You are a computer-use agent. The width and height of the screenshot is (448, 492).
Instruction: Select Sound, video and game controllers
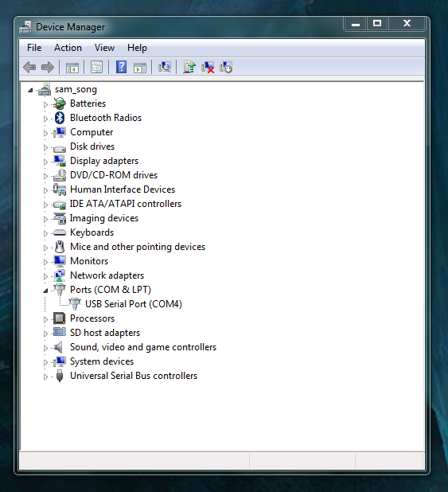[x=143, y=347]
